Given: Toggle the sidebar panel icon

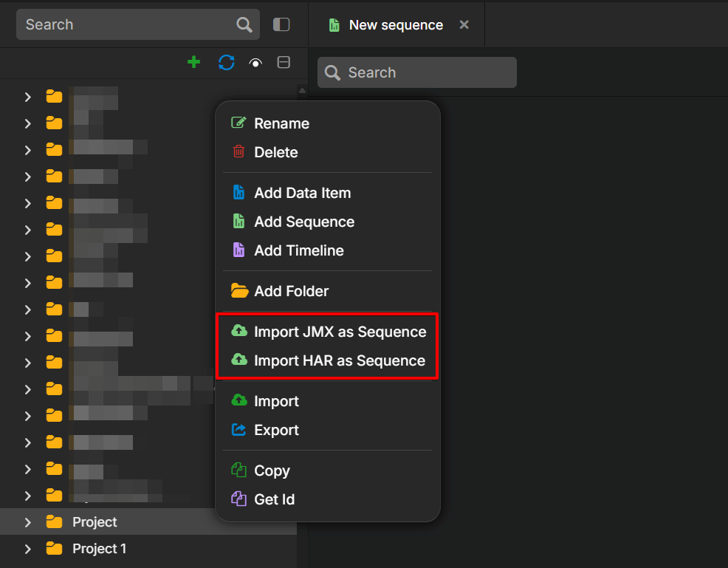Looking at the screenshot, I should [281, 25].
